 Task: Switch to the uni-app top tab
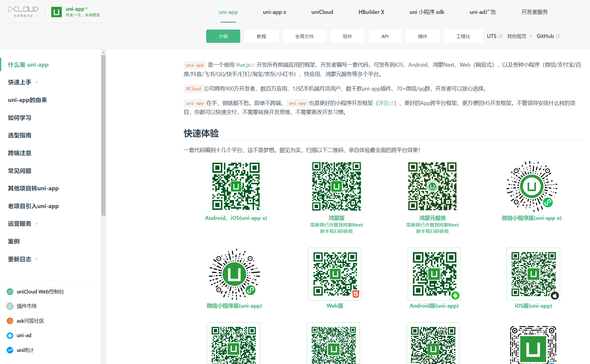point(228,12)
